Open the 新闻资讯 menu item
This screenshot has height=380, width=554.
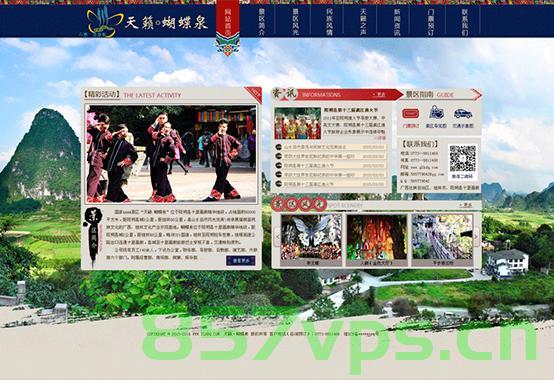397,22
